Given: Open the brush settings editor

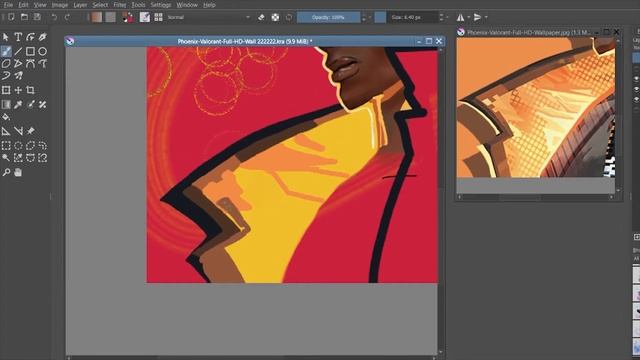Looking at the screenshot, I should pos(144,17).
